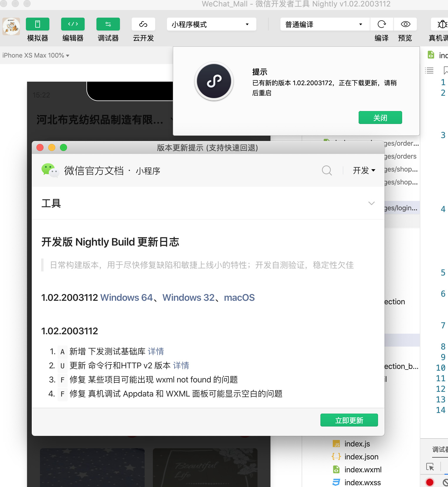Click the 微信官方文档 title text
This screenshot has width=448, height=487.
pyautogui.click(x=94, y=171)
